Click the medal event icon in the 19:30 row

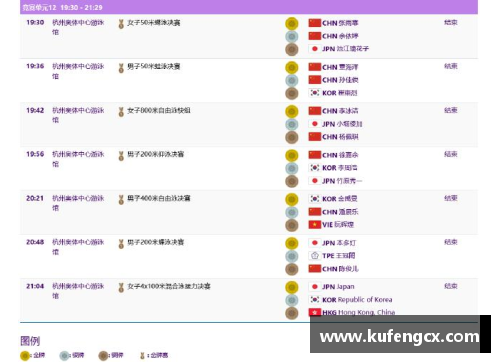(x=121, y=24)
